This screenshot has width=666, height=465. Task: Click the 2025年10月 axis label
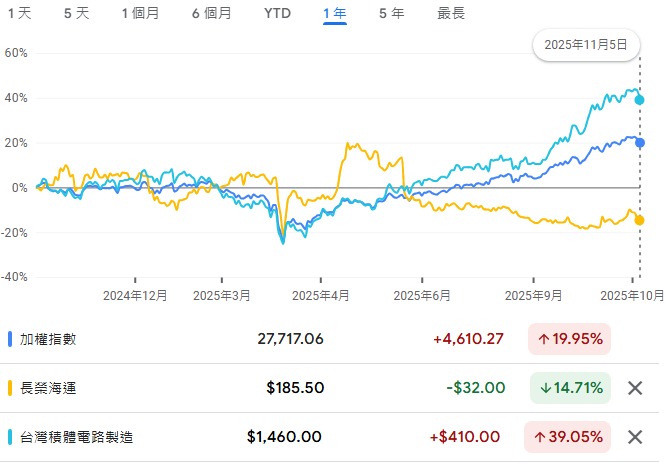point(632,296)
